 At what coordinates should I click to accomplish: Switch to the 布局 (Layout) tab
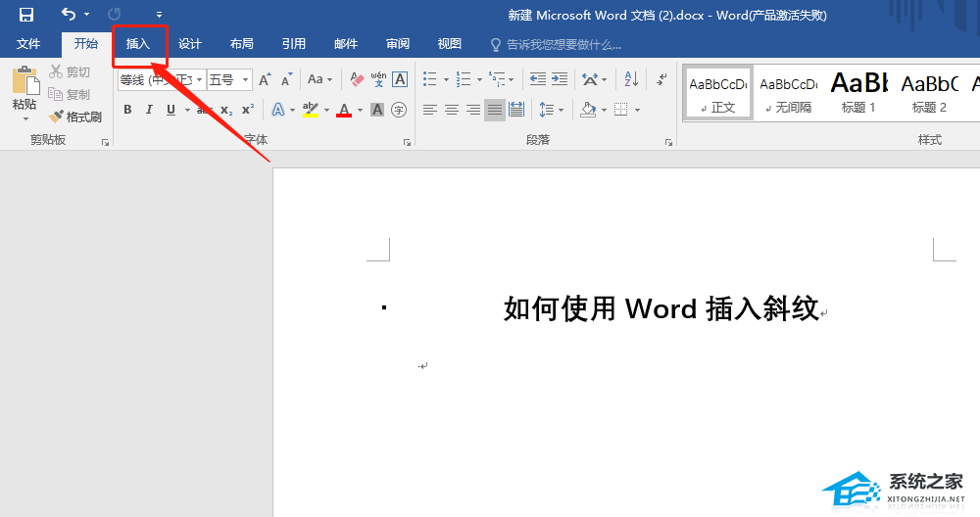pos(241,44)
